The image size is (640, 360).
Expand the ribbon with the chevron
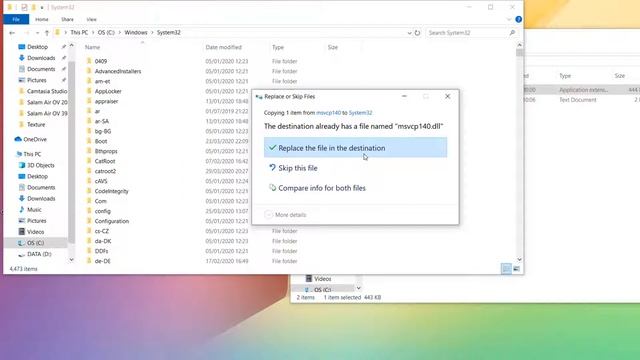[509, 19]
